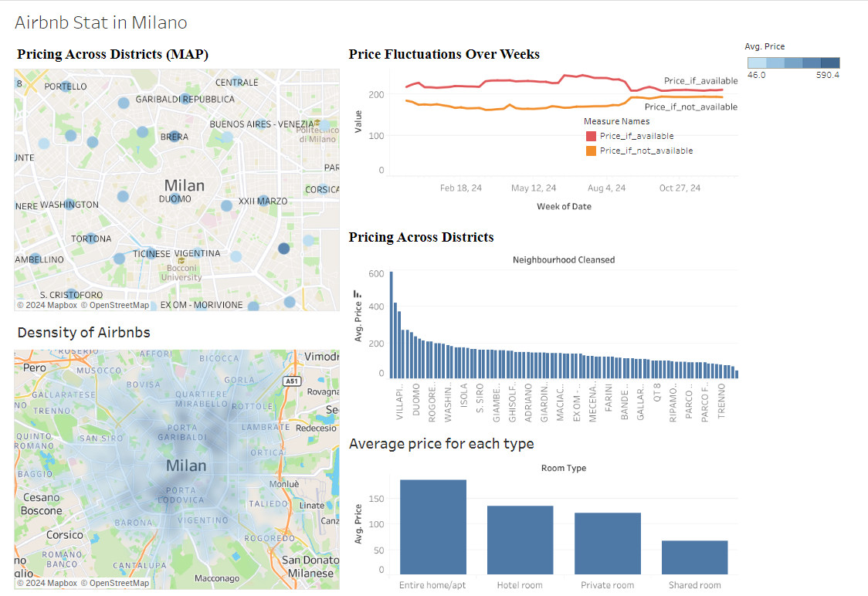
Task: Select the map dot at S. CRISTOFORO
Action: (71, 294)
